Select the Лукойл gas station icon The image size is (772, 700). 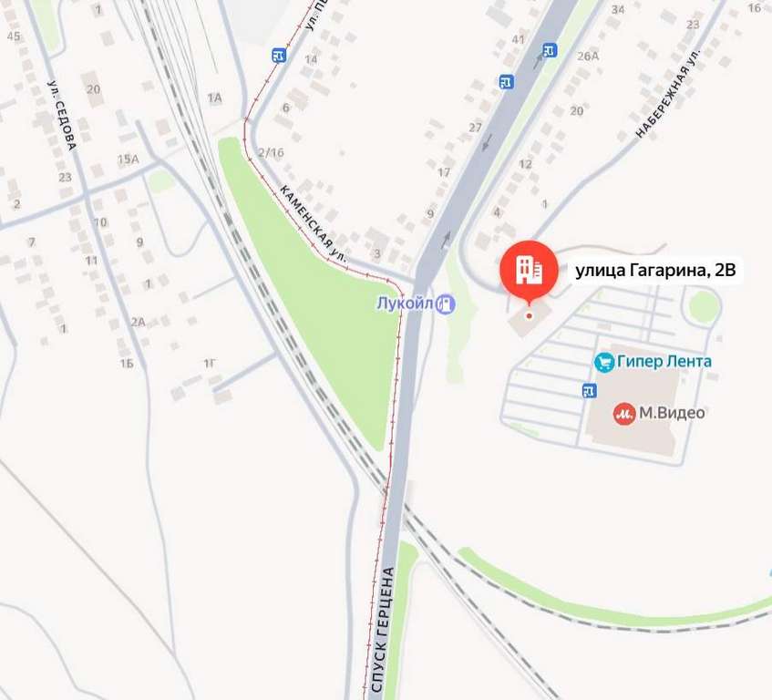click(x=446, y=304)
